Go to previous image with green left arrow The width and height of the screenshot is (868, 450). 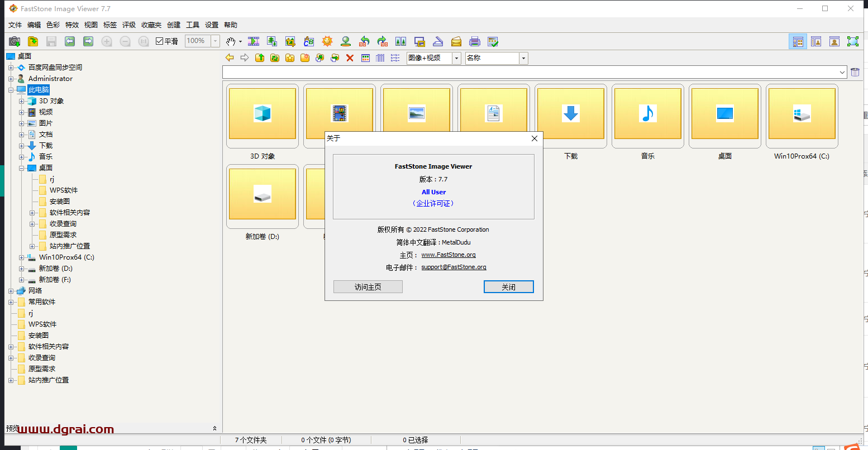pyautogui.click(x=70, y=41)
